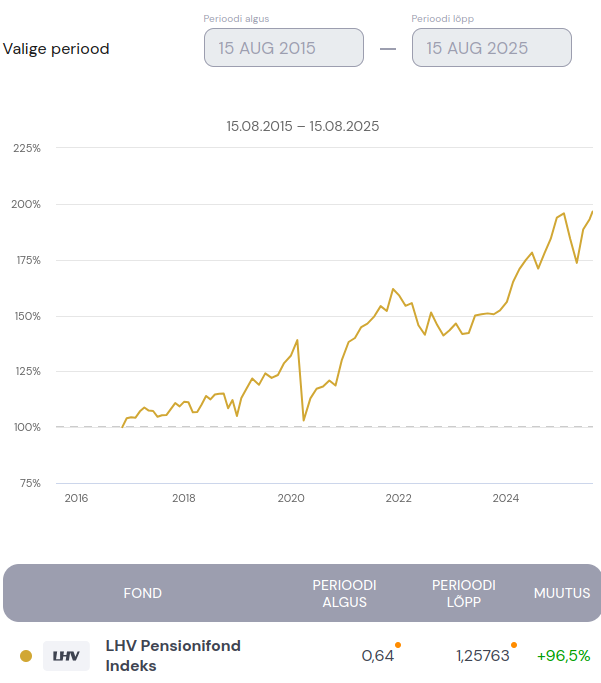Click the 1,25763 period end value

482,656
